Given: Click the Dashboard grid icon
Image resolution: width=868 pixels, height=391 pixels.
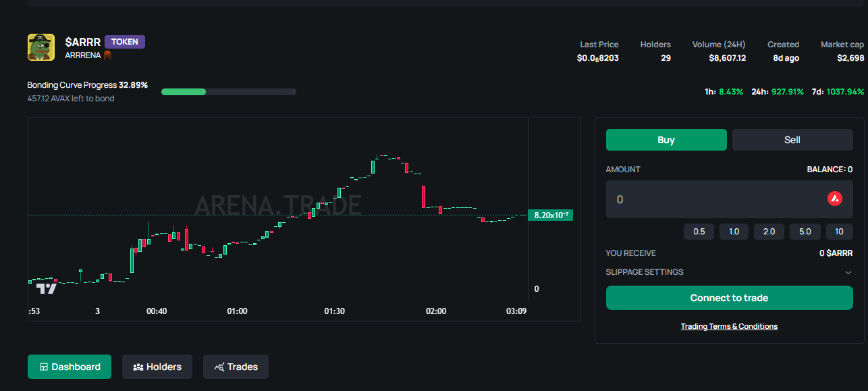Looking at the screenshot, I should pos(44,367).
